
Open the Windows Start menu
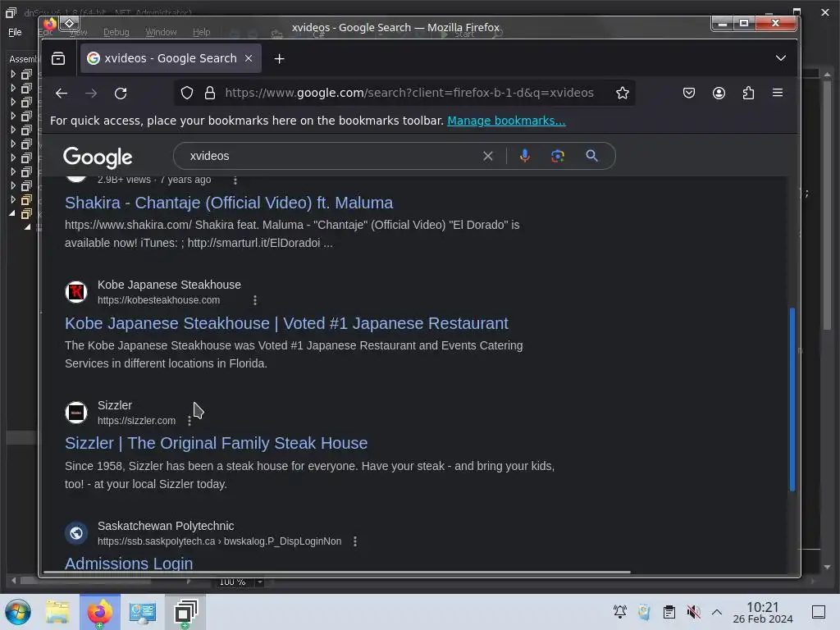18,612
